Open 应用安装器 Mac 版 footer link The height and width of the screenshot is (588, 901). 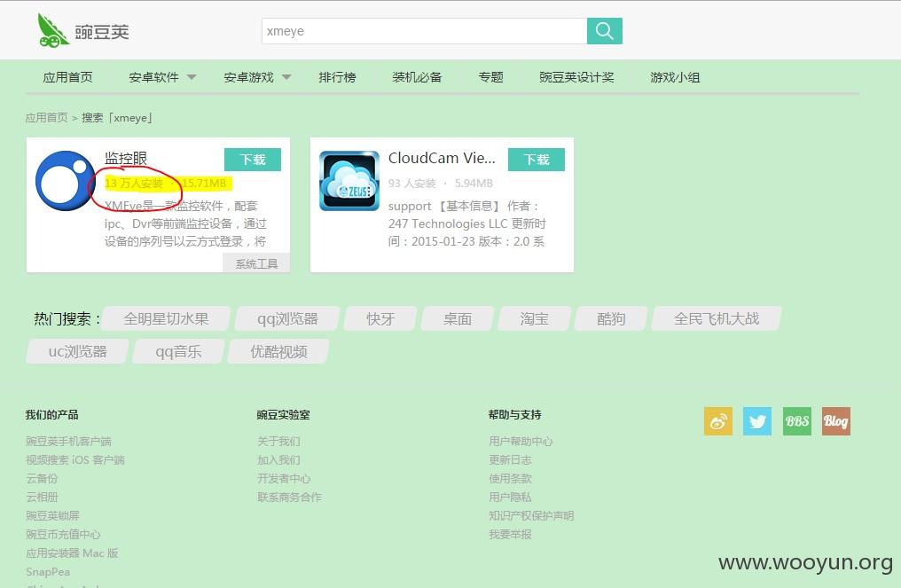click(x=72, y=553)
